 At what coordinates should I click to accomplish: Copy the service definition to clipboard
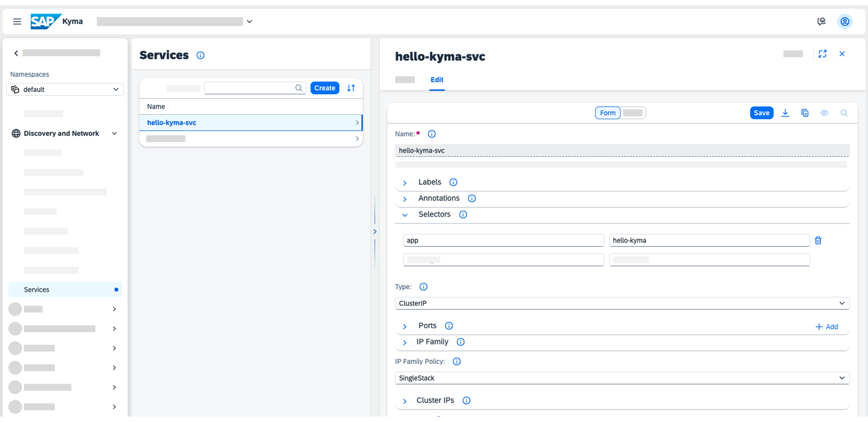click(x=805, y=113)
